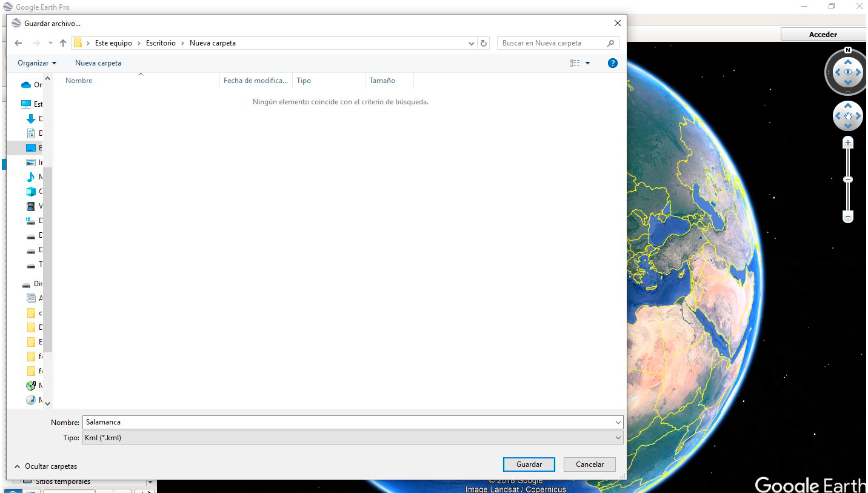Click the change view layout icon

(x=575, y=63)
